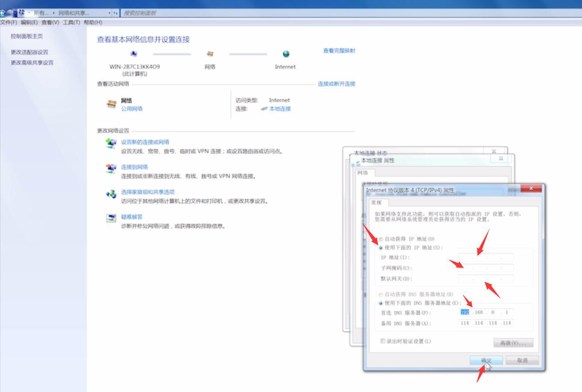Click 取消 button in IPv4 dialog
The width and height of the screenshot is (582, 392).
click(522, 361)
